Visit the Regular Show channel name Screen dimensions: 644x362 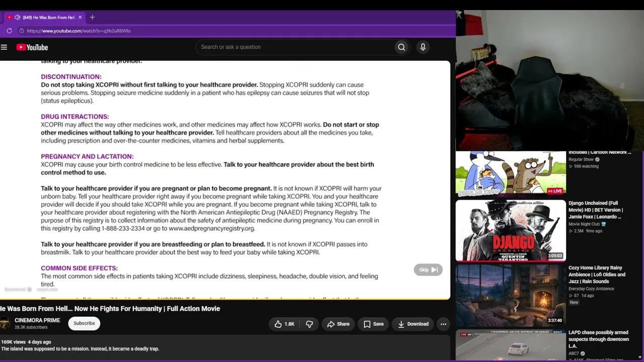581,159
